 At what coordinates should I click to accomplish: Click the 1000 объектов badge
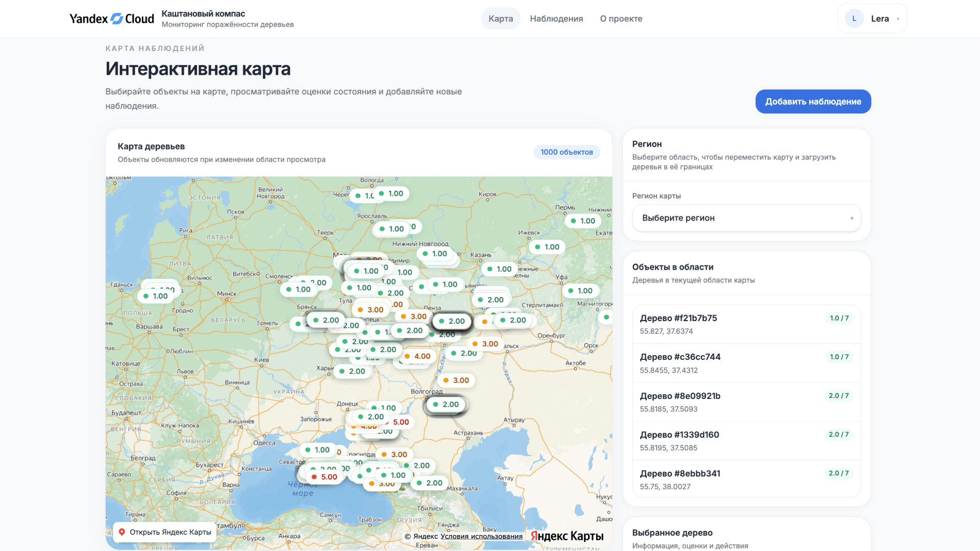tap(566, 152)
